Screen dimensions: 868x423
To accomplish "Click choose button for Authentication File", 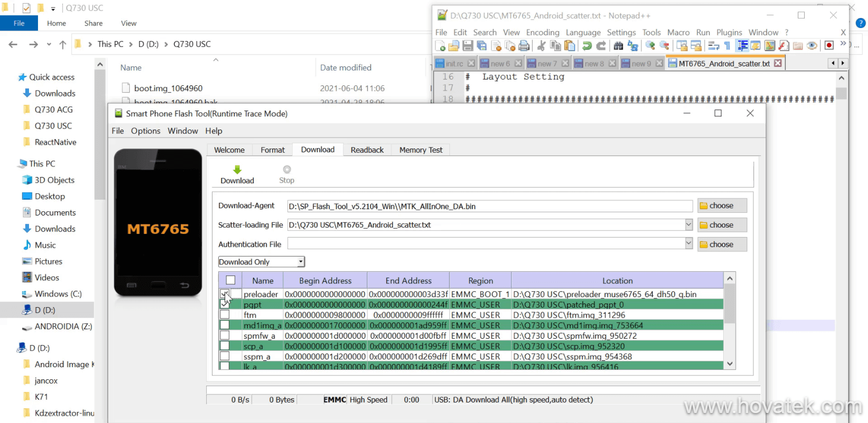I will 722,244.
